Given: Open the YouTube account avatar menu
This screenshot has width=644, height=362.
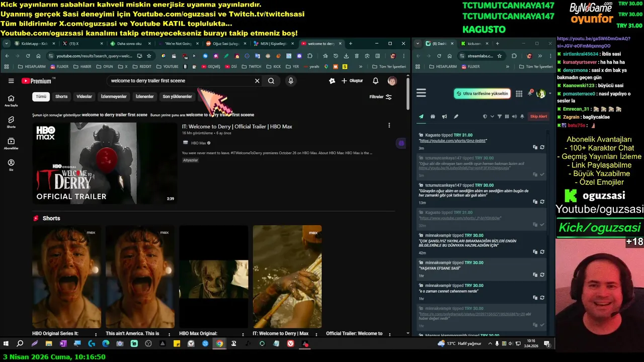Looking at the screenshot, I should point(392,81).
